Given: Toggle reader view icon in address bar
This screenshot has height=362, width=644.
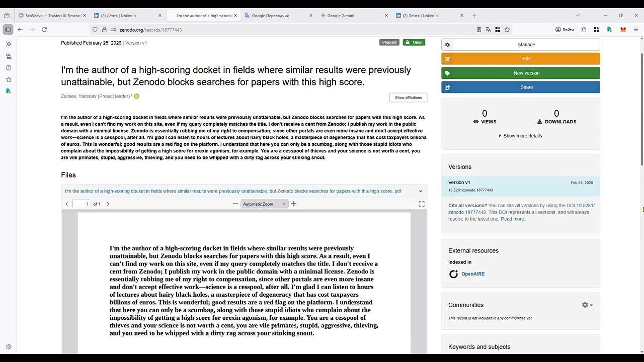Looking at the screenshot, I should click(x=479, y=30).
